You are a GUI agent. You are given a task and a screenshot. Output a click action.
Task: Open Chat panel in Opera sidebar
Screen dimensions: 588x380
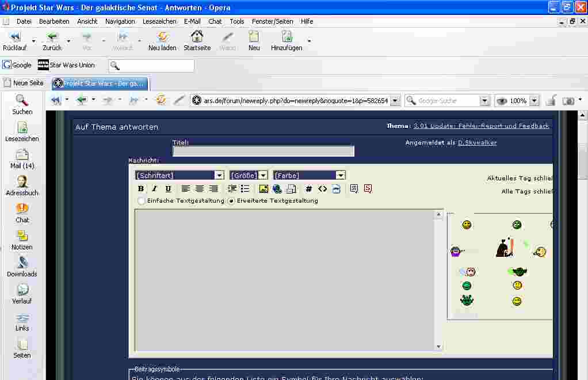[22, 212]
